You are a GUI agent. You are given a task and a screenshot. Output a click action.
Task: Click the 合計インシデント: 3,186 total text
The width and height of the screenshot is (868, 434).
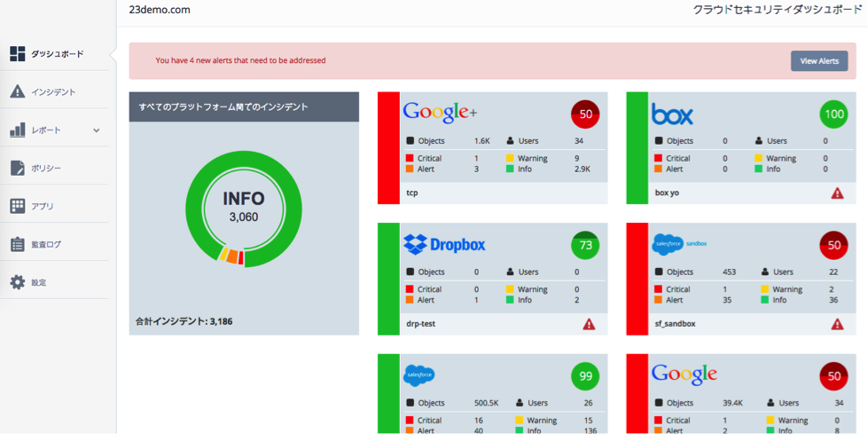[184, 320]
